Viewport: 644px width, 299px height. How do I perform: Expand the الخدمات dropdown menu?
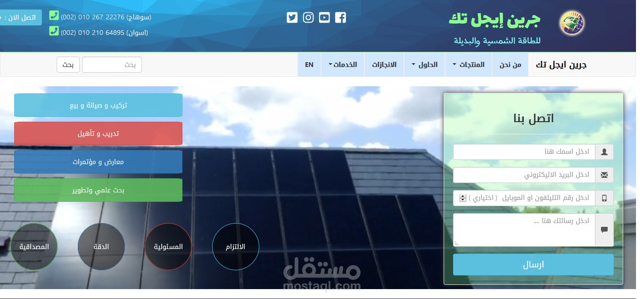[343, 65]
